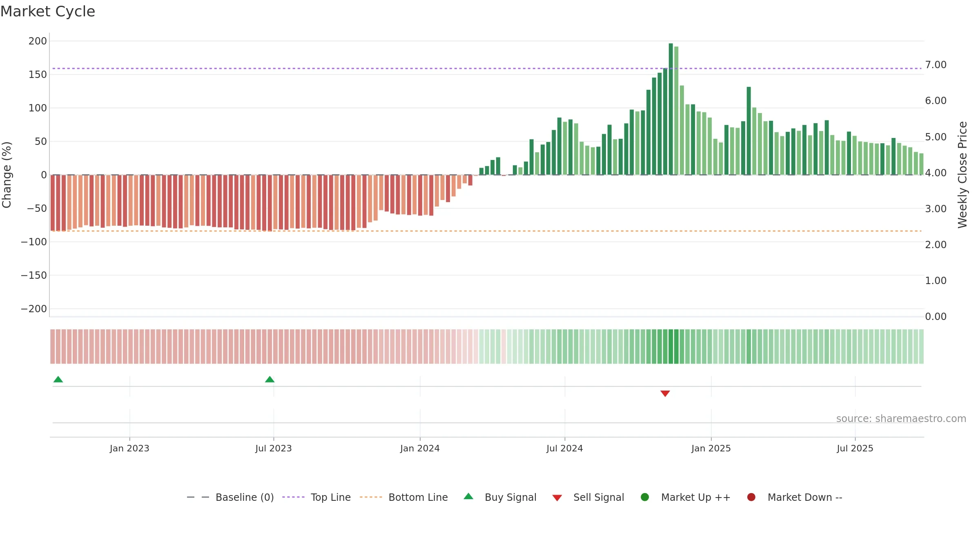
Task: Click the 4.00 tick on the price axis
Action: point(936,173)
